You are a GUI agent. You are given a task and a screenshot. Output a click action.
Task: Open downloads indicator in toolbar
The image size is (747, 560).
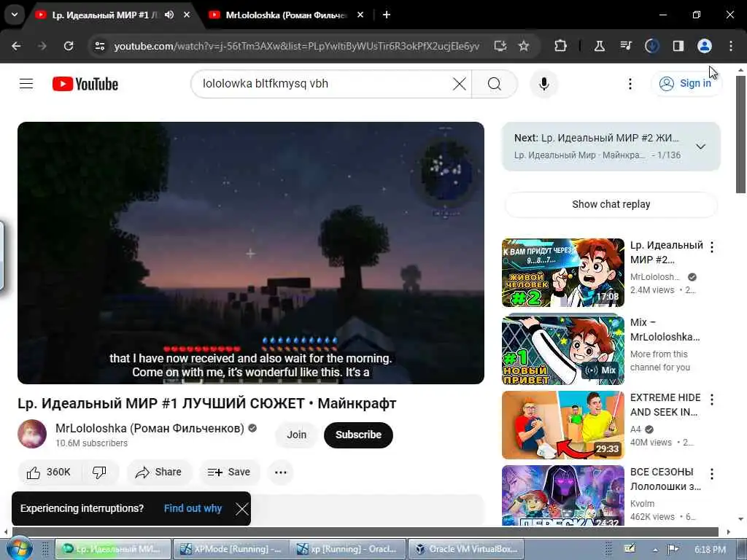point(651,46)
